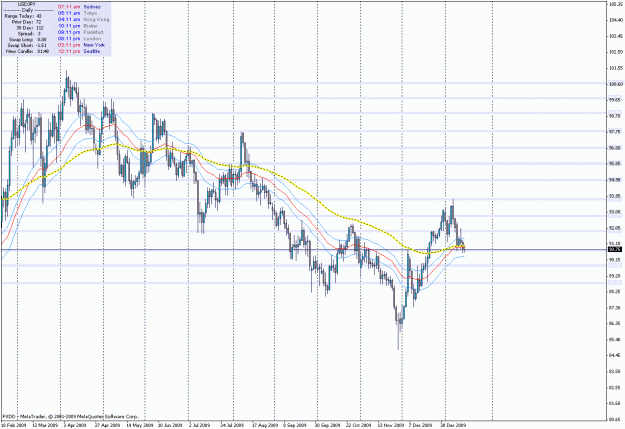Click the 28 Dec 2009 date label
625x429 pixels.
(x=453, y=425)
